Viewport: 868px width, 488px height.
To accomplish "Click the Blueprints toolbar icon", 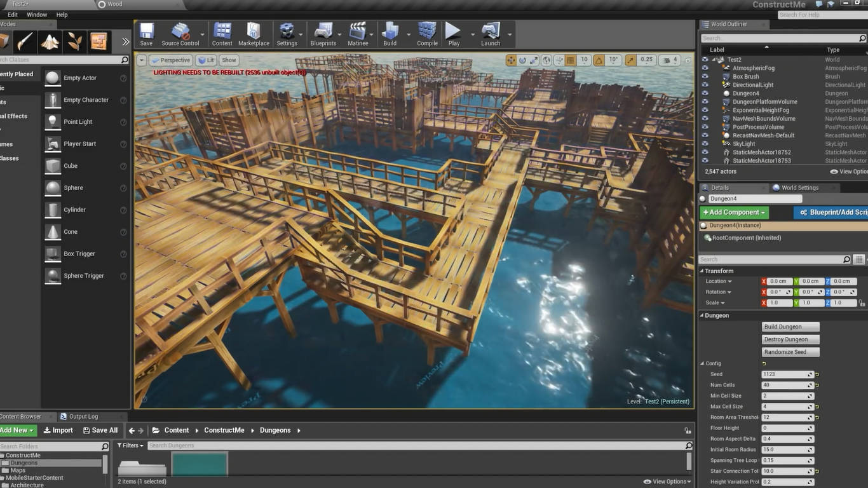I will click(323, 34).
